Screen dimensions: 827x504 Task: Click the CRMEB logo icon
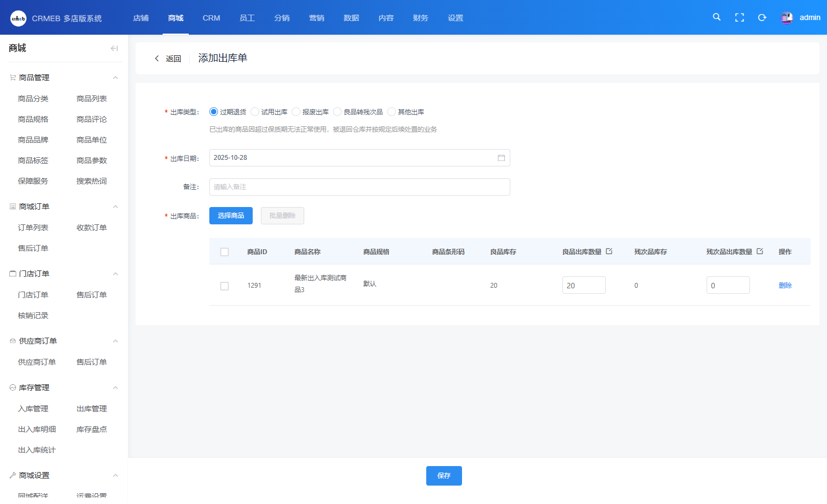point(18,18)
